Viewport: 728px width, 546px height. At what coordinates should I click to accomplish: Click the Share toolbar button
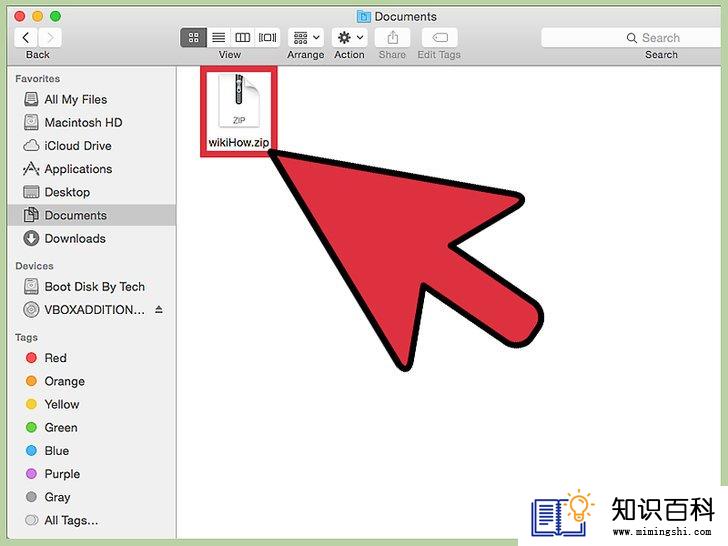[393, 38]
